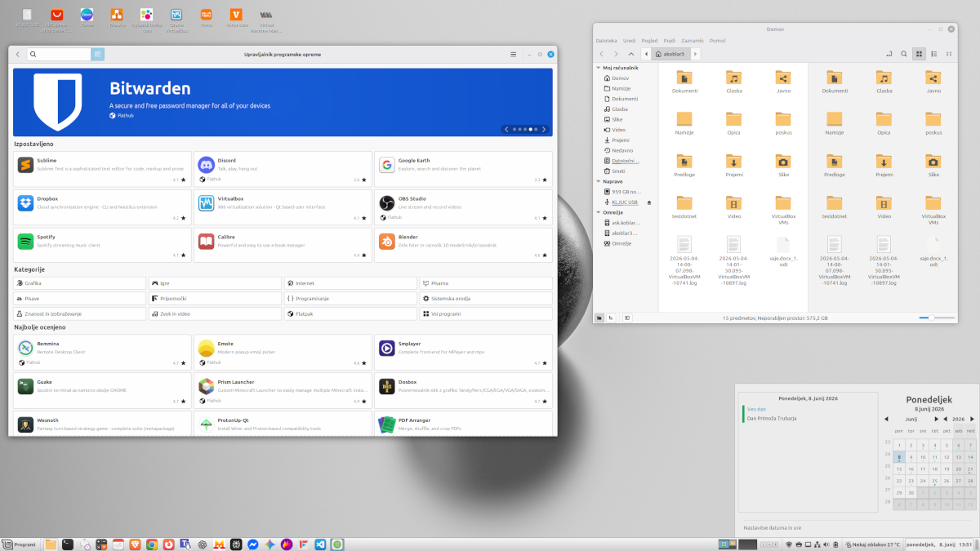980x551 pixels.
Task: Open the Pomoč menu
Action: tap(718, 40)
